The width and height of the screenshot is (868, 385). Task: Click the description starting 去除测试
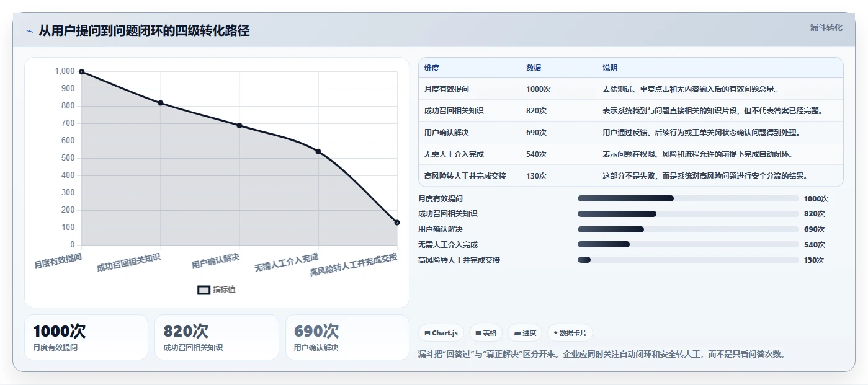pos(691,89)
